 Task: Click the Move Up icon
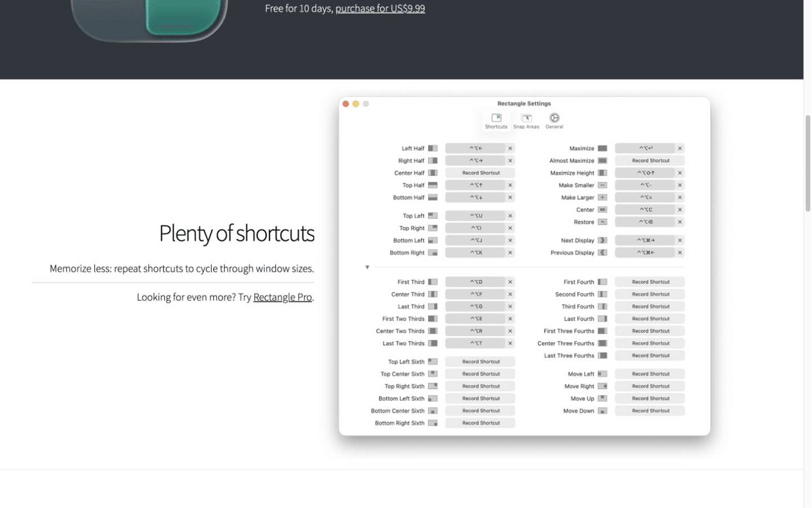(602, 398)
